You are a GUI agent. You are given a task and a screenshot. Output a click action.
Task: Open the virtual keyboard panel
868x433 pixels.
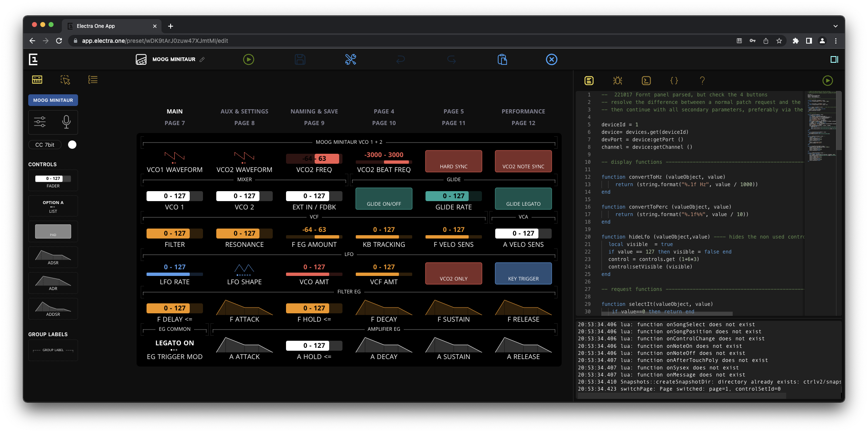(x=37, y=79)
